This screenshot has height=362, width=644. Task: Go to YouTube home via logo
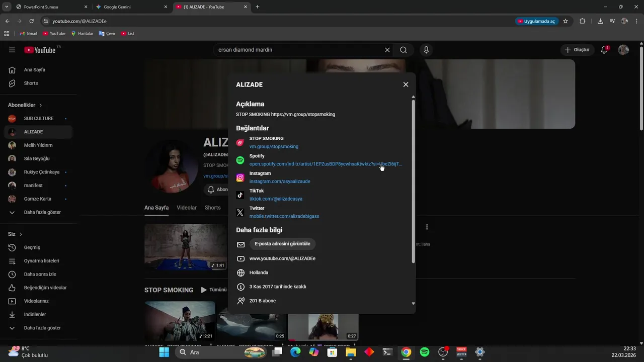(40, 50)
